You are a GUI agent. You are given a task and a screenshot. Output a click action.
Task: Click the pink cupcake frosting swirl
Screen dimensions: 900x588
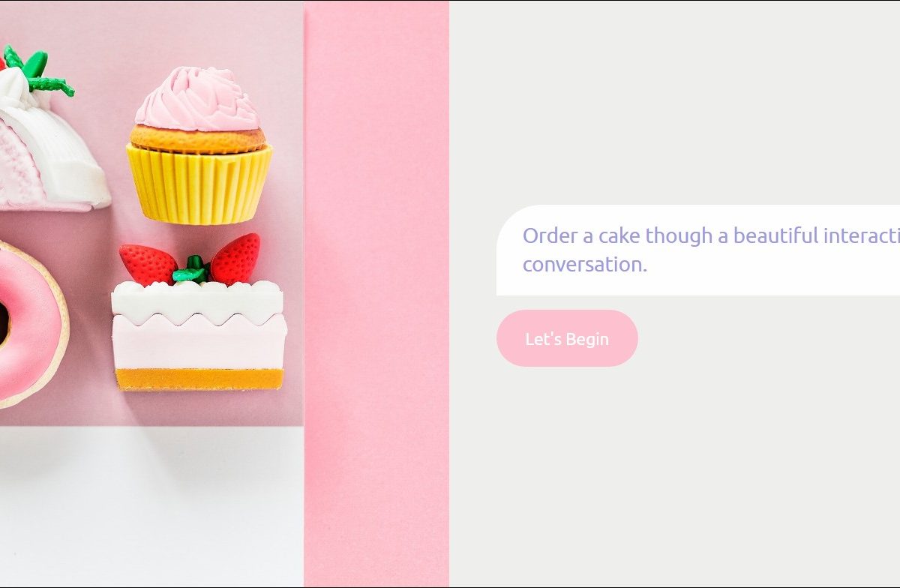198,99
